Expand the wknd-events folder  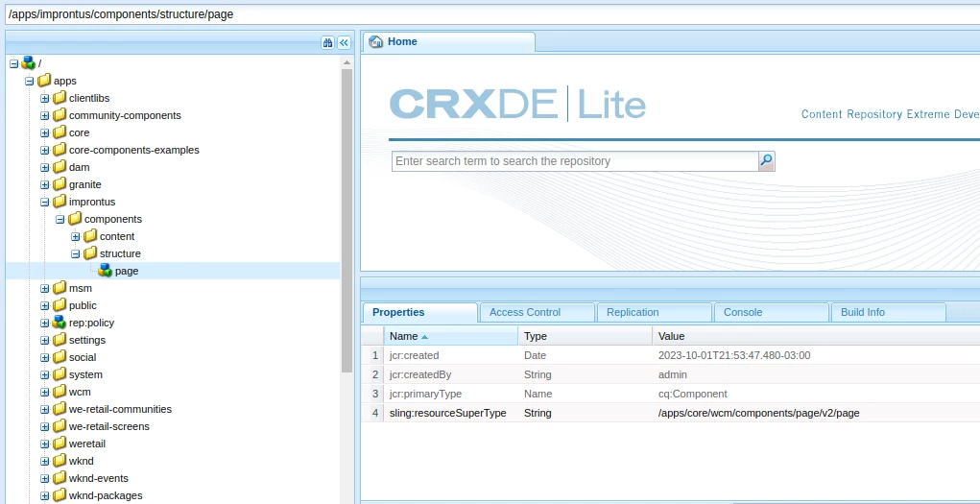(44, 478)
